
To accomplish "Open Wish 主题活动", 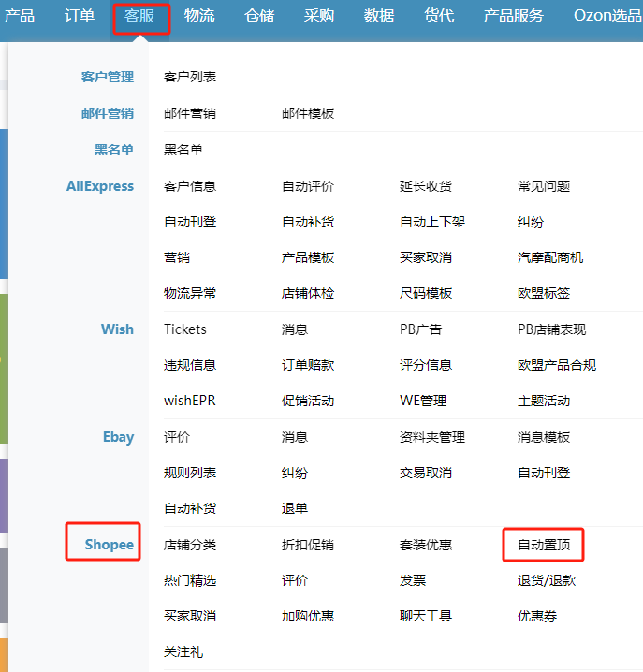I will click(x=544, y=401).
